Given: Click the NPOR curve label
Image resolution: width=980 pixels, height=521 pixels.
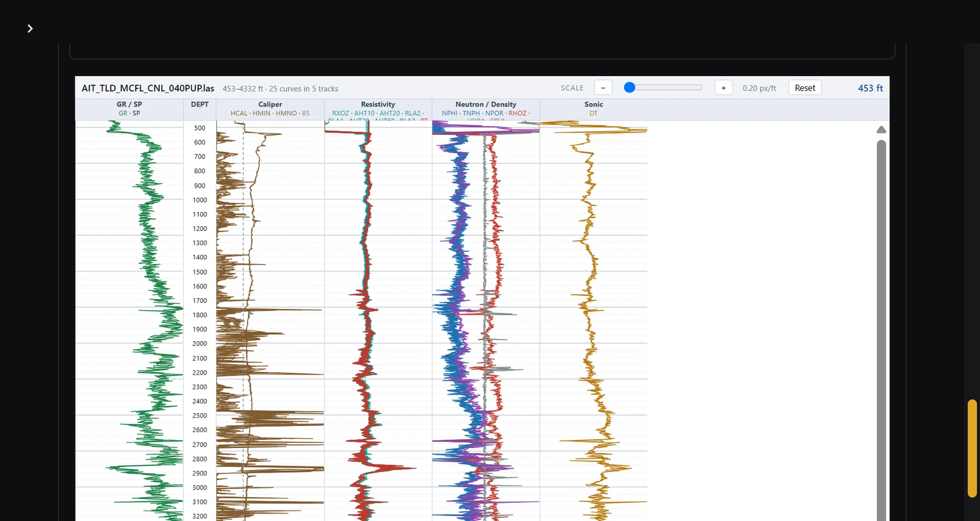Looking at the screenshot, I should coord(494,113).
